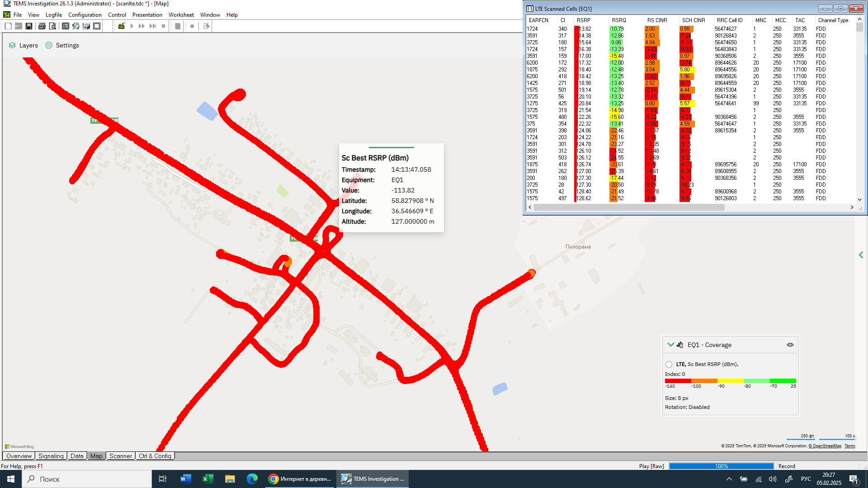Switch to the Data worksheet tab
This screenshot has height=488, width=868.
pos(77,456)
